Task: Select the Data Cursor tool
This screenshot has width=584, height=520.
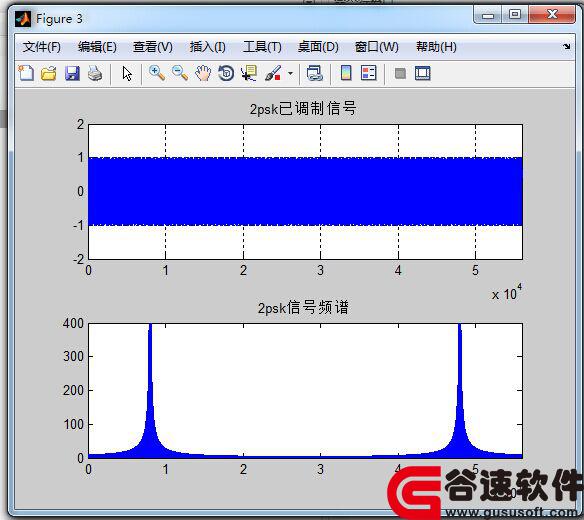Action: [x=249, y=73]
